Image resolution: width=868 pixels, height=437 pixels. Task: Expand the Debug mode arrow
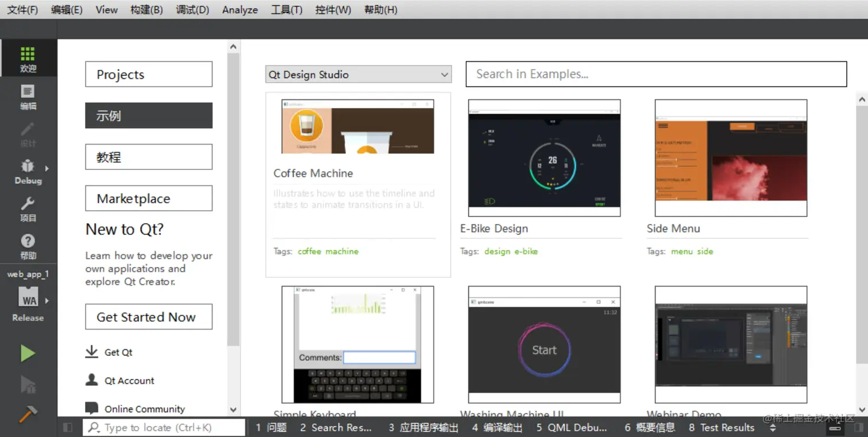[47, 168]
